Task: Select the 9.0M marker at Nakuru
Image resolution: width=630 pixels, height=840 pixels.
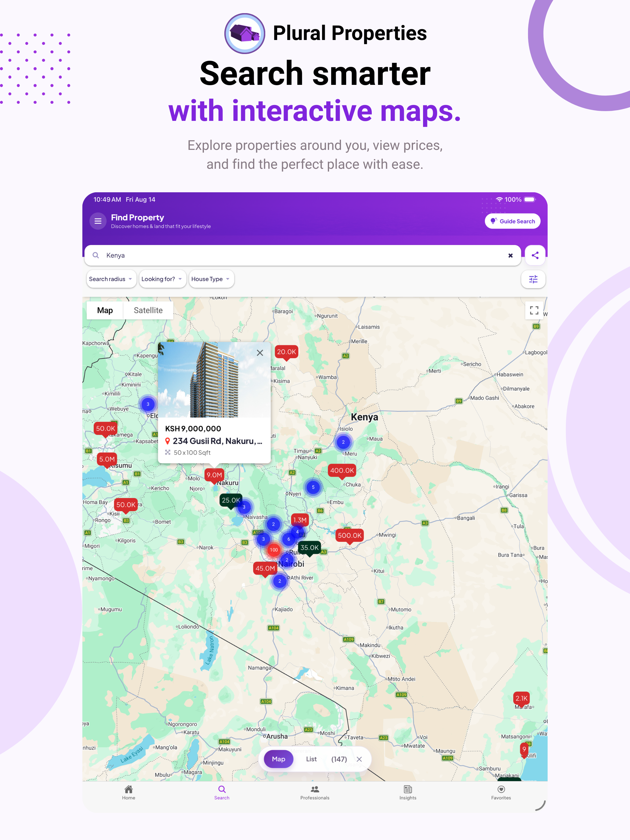Action: (214, 476)
